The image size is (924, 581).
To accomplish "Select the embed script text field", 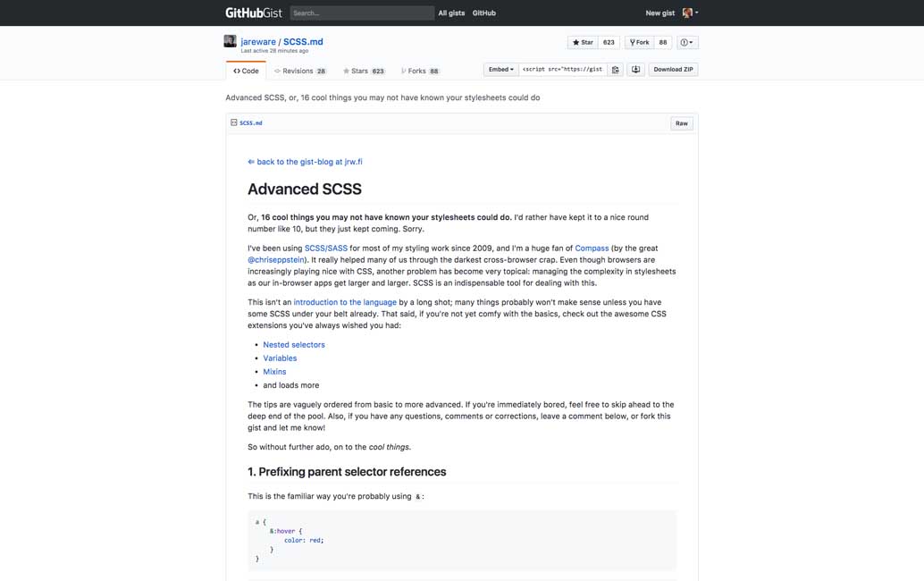I will coord(563,70).
